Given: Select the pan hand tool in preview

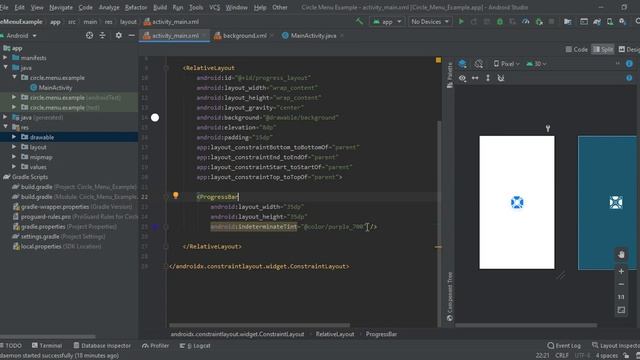Looking at the screenshot, I should [621, 254].
